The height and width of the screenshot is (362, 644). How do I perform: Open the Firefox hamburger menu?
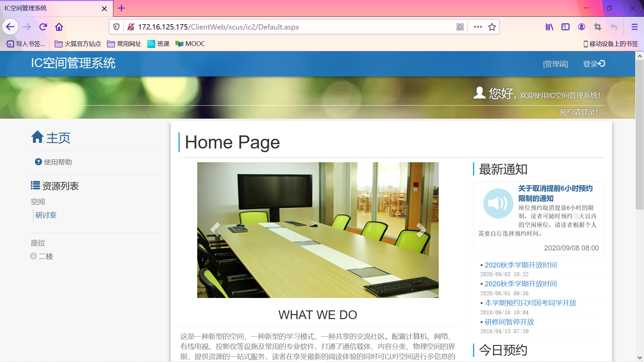coord(634,27)
